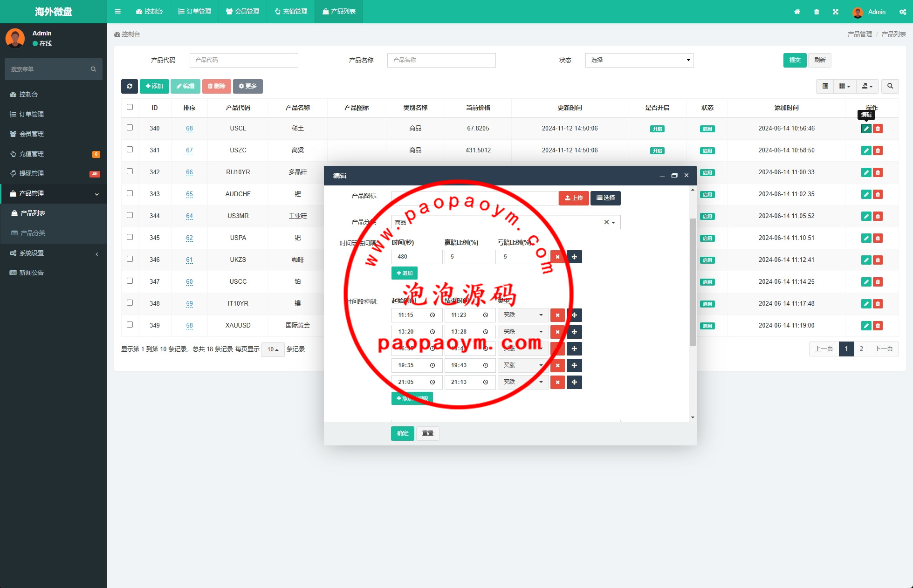Delete row 2024-06-14 11:19:00 trash icon
Image resolution: width=913 pixels, height=588 pixels.
(x=878, y=326)
